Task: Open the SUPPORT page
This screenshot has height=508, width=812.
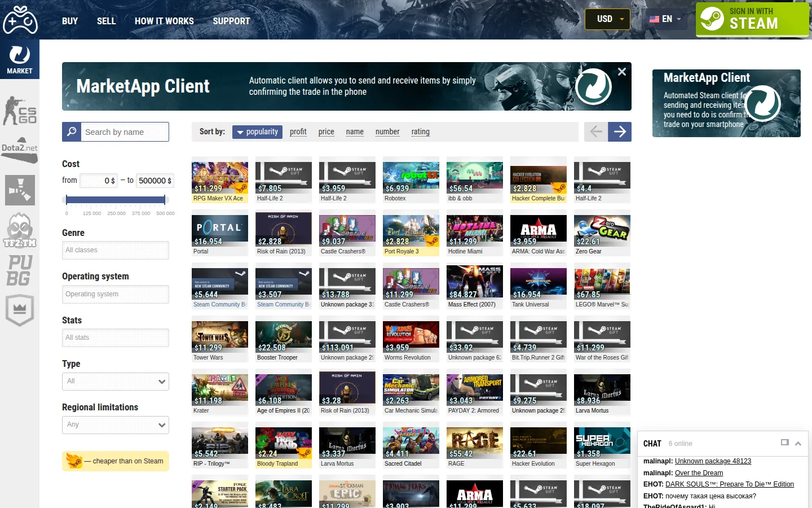Action: [x=231, y=21]
